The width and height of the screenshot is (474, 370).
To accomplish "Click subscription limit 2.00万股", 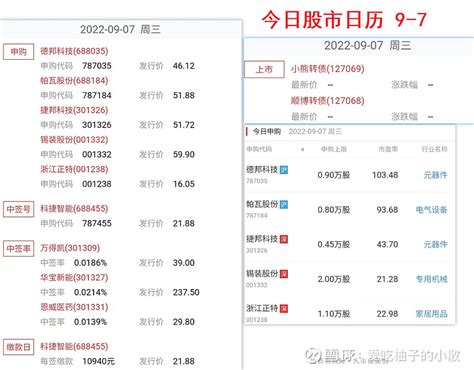I will click(x=334, y=279).
